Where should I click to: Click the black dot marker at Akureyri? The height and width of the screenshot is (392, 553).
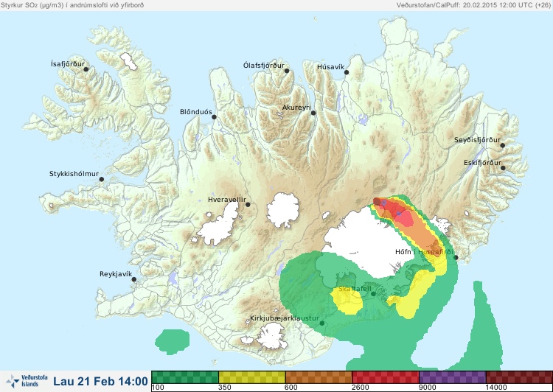tap(313, 113)
